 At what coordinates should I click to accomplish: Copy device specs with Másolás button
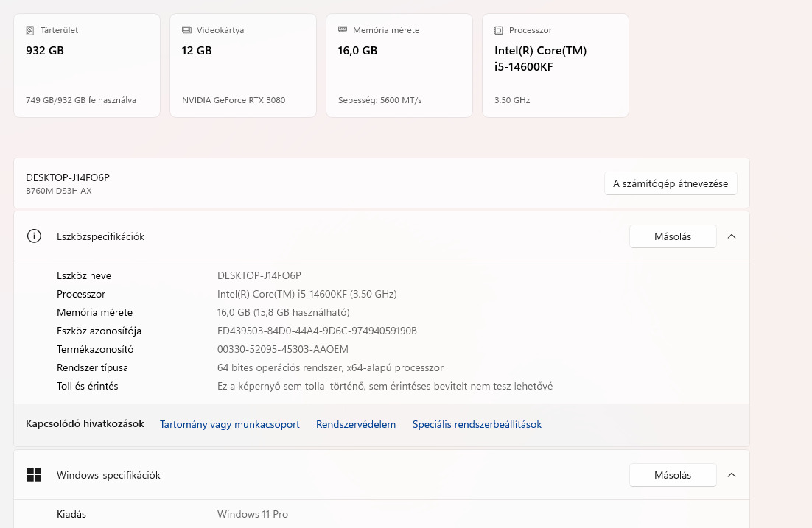[673, 236]
